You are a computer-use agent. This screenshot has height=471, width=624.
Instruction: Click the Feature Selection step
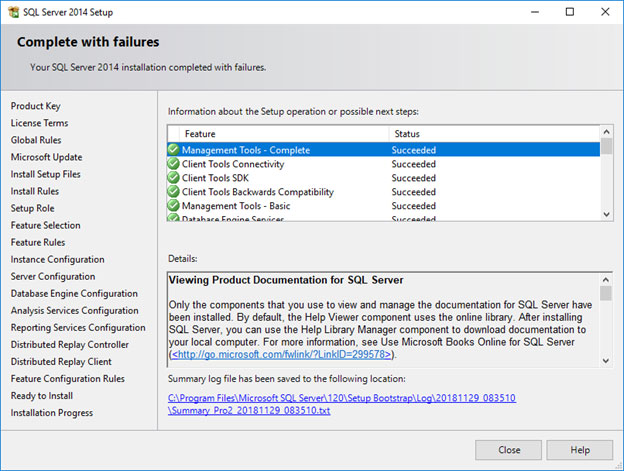[45, 225]
